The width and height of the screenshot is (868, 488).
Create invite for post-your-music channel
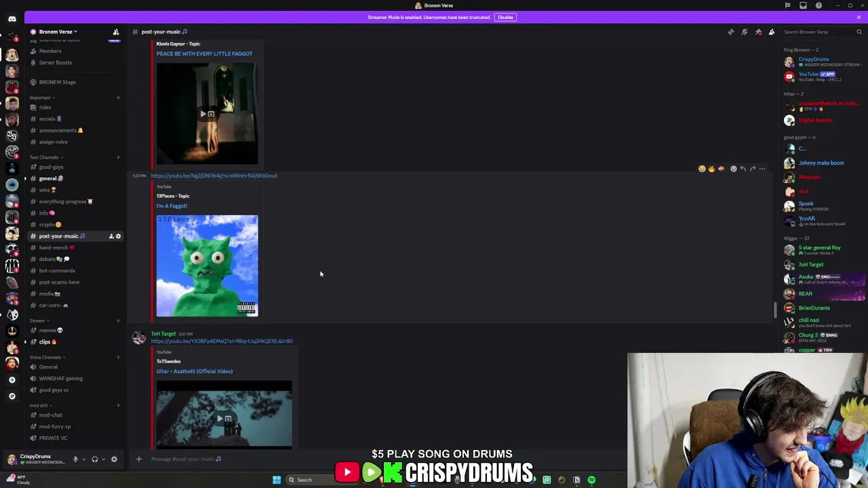(111, 236)
